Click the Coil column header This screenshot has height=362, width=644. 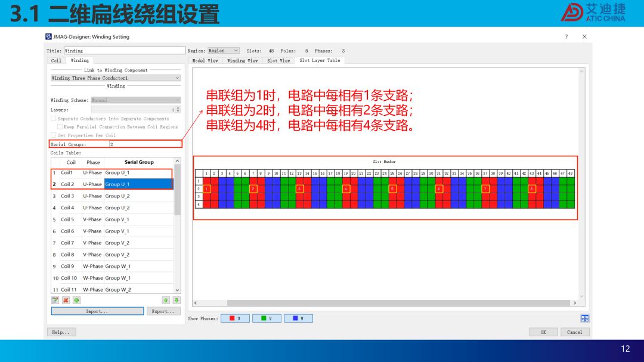[71, 162]
